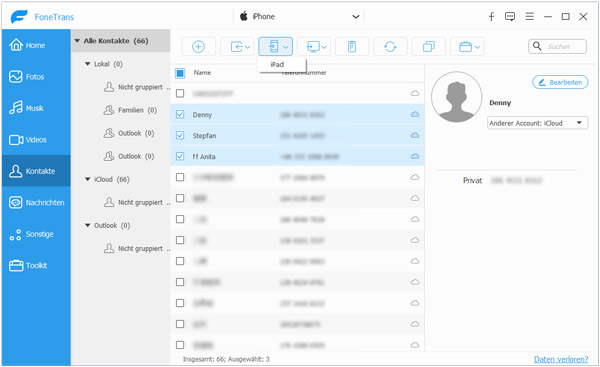The height and width of the screenshot is (367, 600).
Task: Open the iPhone device selector dropdown
Action: (299, 16)
